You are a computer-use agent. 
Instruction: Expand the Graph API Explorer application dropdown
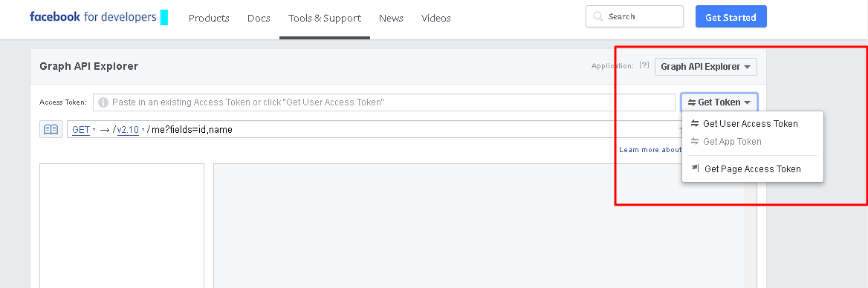coord(706,67)
